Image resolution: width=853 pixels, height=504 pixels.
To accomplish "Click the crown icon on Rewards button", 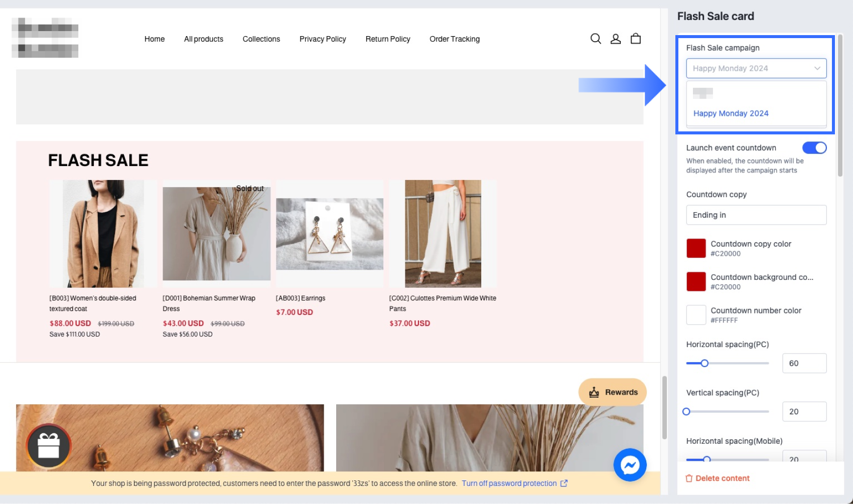I will coord(594,392).
